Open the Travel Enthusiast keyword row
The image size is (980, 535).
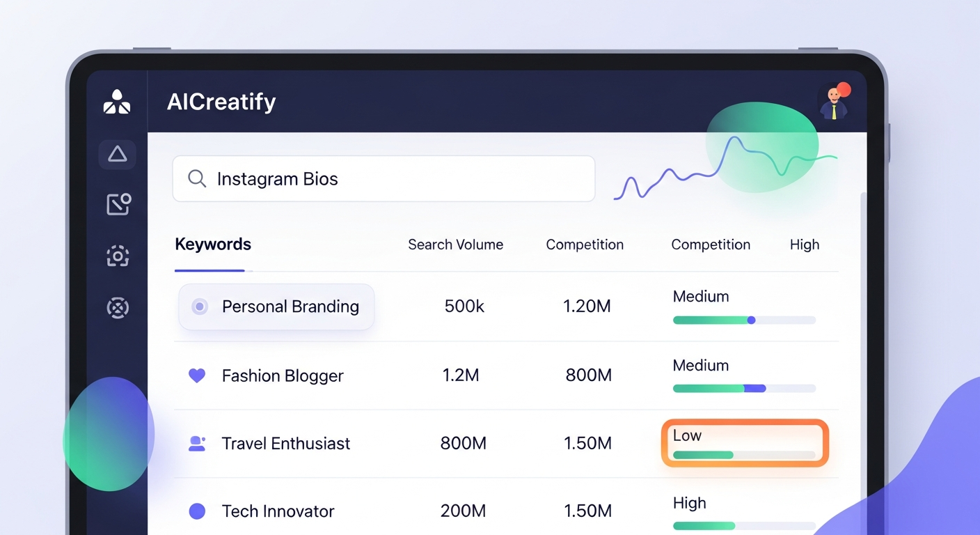507,444
